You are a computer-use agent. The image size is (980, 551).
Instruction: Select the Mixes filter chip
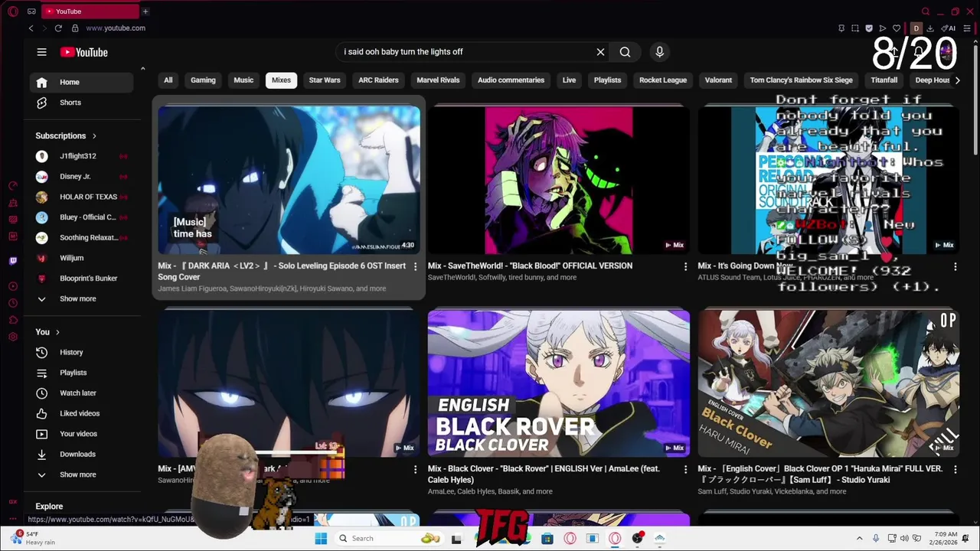click(281, 80)
